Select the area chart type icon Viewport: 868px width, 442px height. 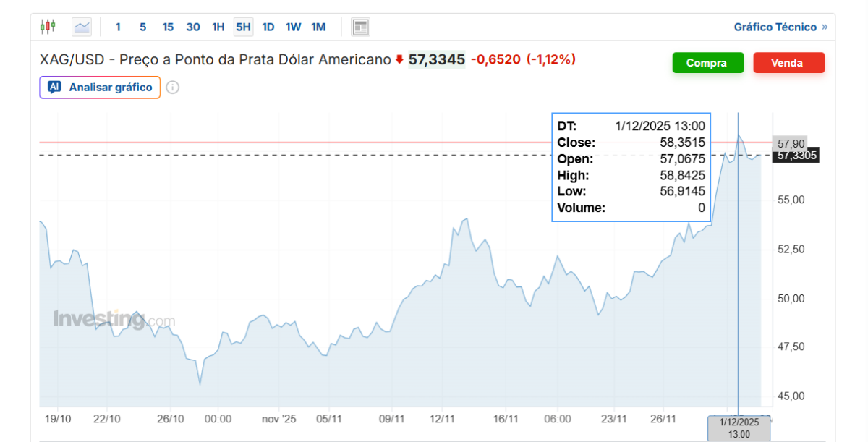(x=82, y=27)
